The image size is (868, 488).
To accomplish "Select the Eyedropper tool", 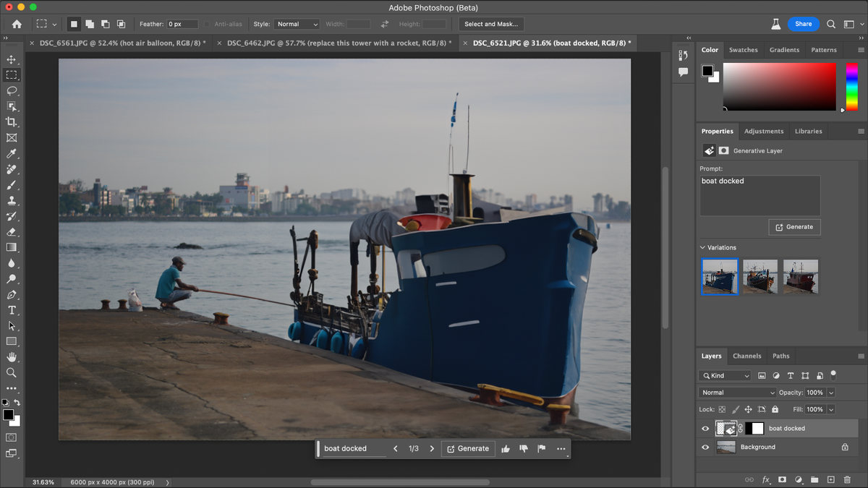I will (10, 153).
